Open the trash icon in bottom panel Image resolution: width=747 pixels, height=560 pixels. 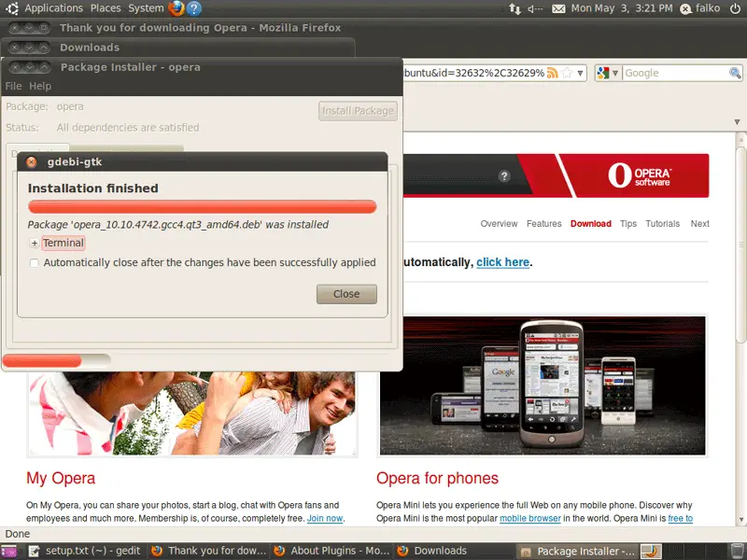[x=737, y=551]
